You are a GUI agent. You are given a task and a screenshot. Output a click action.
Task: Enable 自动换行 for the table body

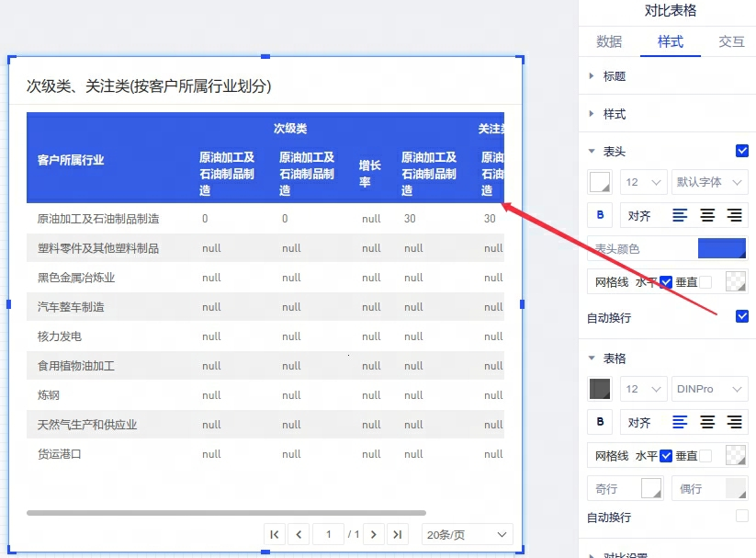tap(742, 516)
